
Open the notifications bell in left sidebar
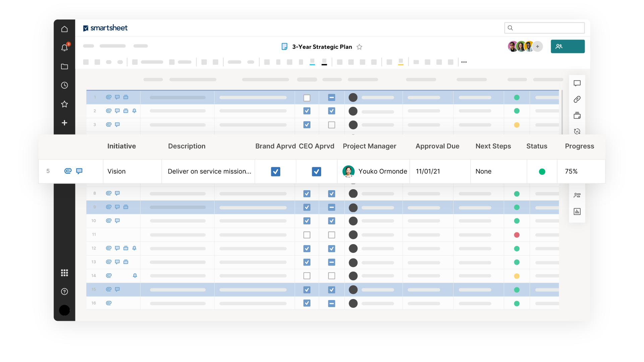(64, 48)
